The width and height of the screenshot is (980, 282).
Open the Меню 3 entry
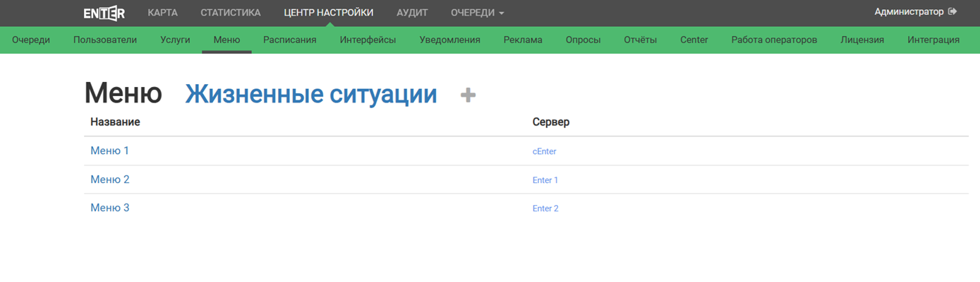(110, 208)
